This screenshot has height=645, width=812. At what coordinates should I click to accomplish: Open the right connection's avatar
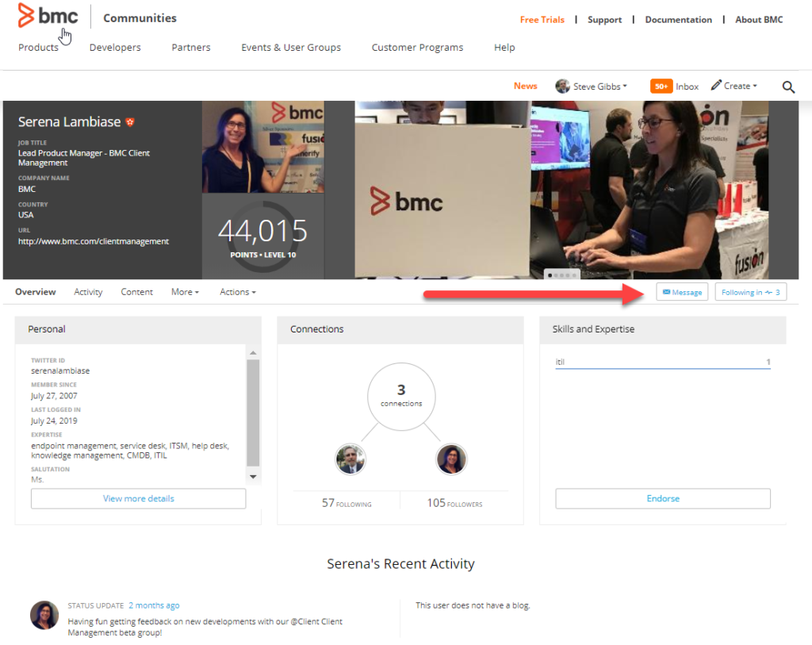tap(451, 459)
